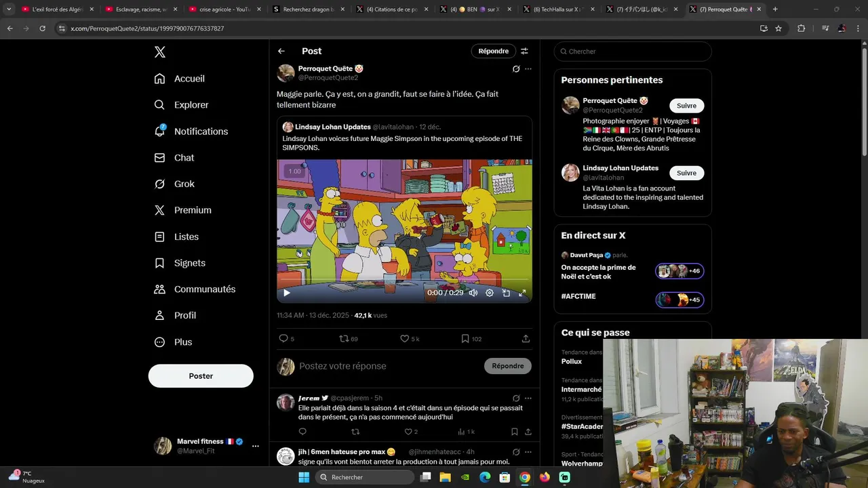Image resolution: width=868 pixels, height=488 pixels.
Task: Open Marvel fitness account switcher dots
Action: pos(256,446)
